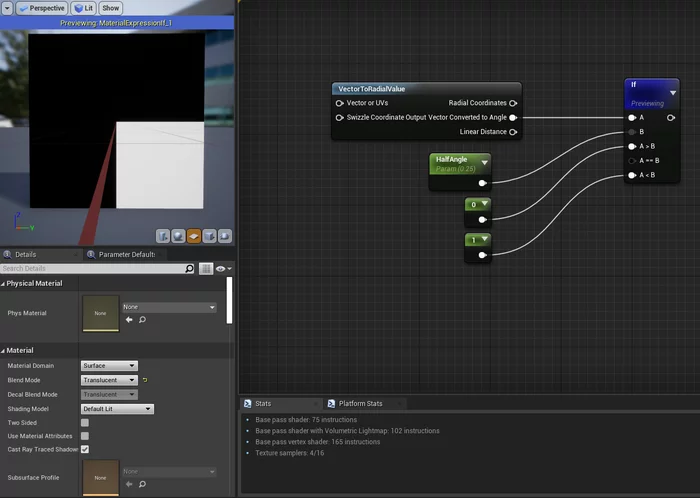Click the Linear Distance output pin
Viewport: 700px width, 498px height.
click(x=513, y=132)
